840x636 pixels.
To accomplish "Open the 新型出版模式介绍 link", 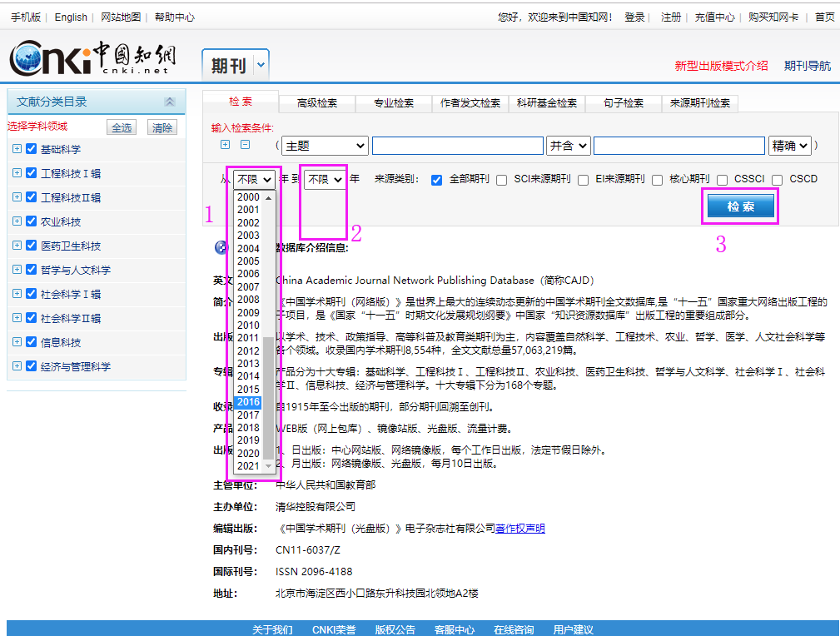I will click(x=721, y=66).
